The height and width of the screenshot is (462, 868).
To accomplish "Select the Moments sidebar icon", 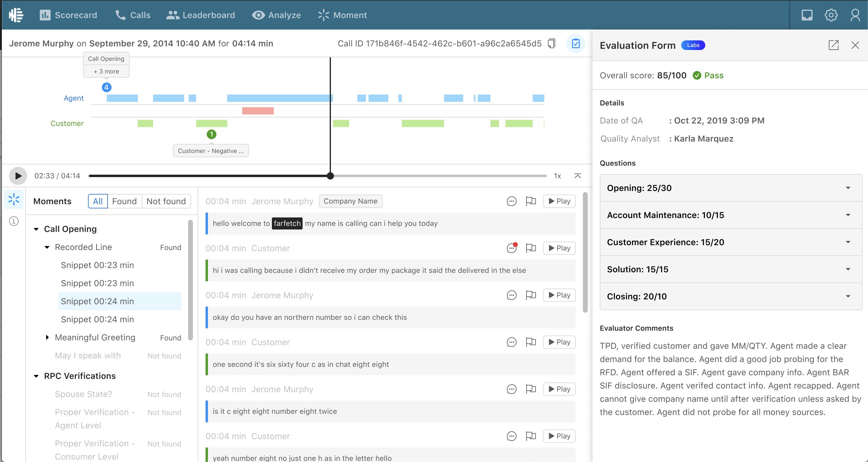I will (14, 199).
